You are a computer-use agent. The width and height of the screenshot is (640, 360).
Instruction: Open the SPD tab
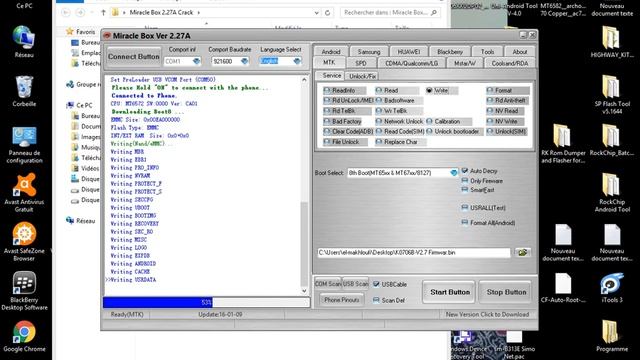coord(360,63)
